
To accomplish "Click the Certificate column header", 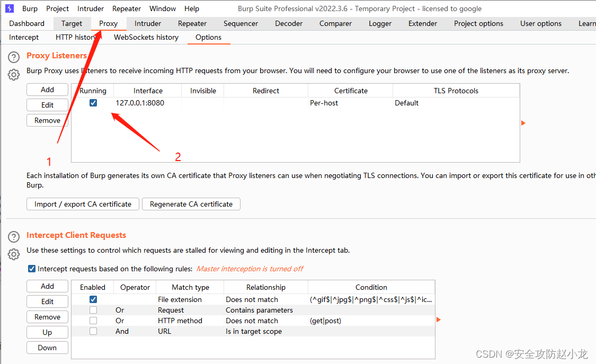I will coord(351,91).
